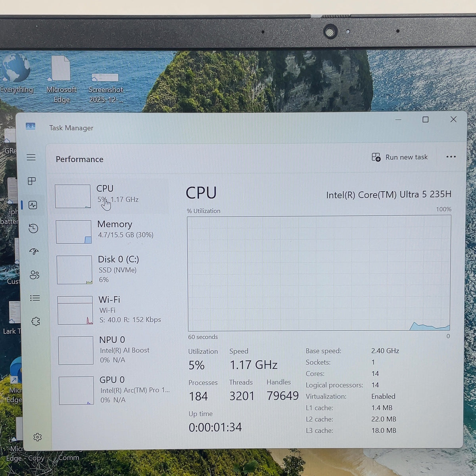Image resolution: width=476 pixels, height=476 pixels.
Task: Click the 60 seconds graph axis label
Action: point(203,337)
